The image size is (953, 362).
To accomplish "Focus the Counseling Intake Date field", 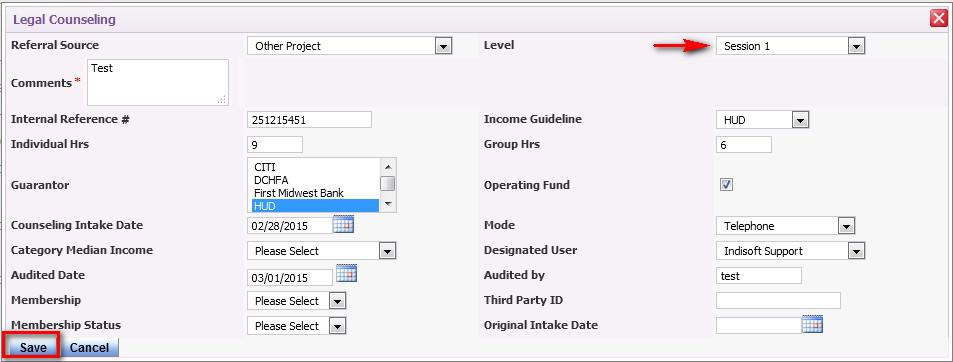I will pyautogui.click(x=290, y=226).
